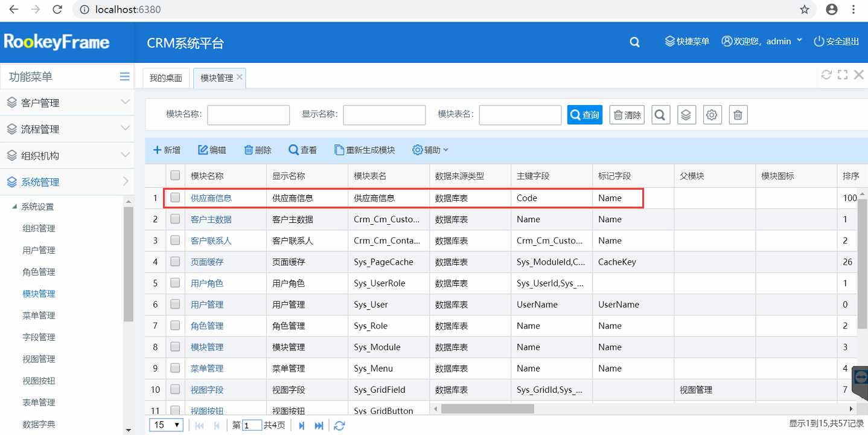
Task: Check the 角色管理 row checkbox
Action: 175,325
